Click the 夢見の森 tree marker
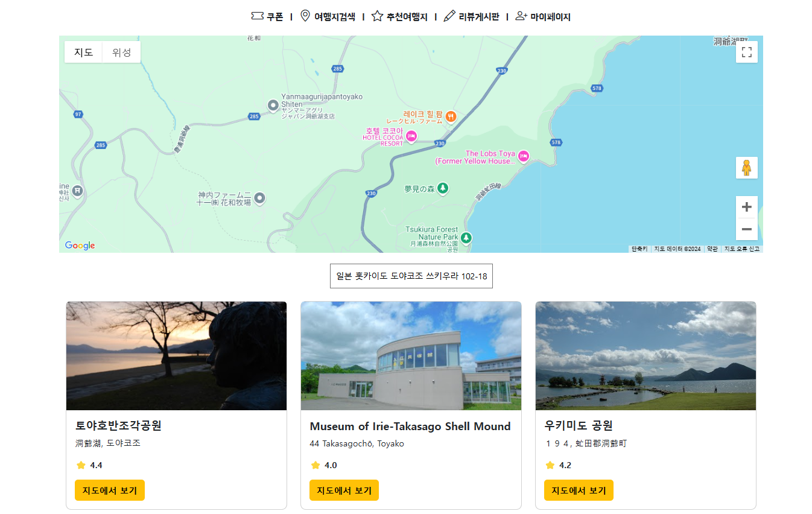 click(x=443, y=189)
